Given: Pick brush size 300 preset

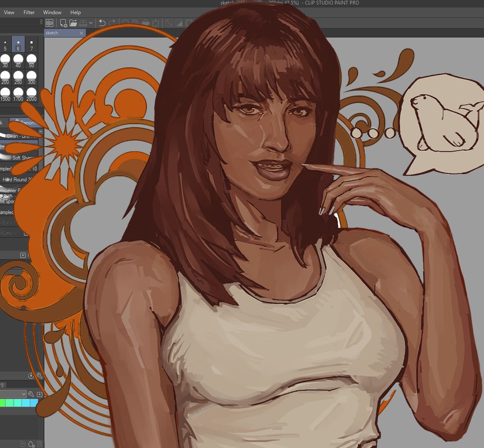Looking at the screenshot, I should (x=31, y=78).
